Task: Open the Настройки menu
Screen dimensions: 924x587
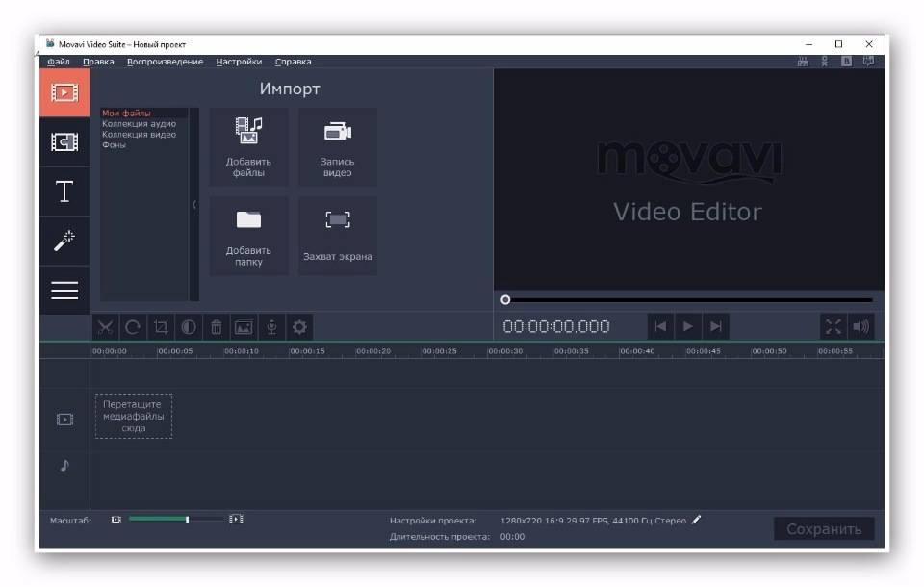Action: (x=239, y=62)
